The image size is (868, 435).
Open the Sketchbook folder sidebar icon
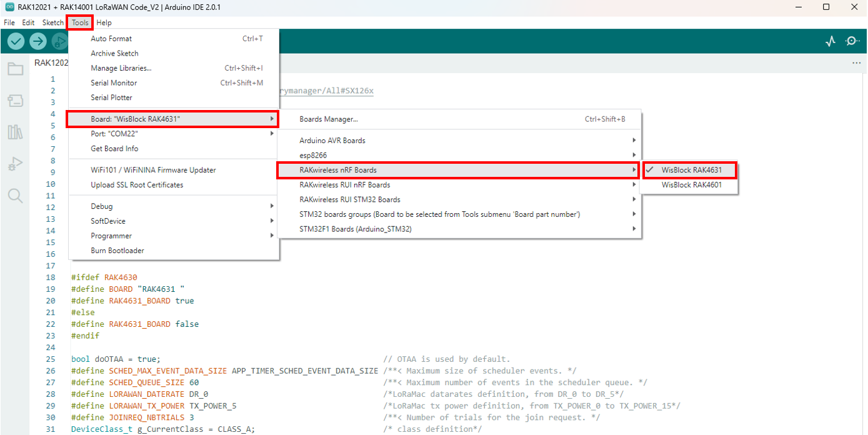[x=15, y=69]
